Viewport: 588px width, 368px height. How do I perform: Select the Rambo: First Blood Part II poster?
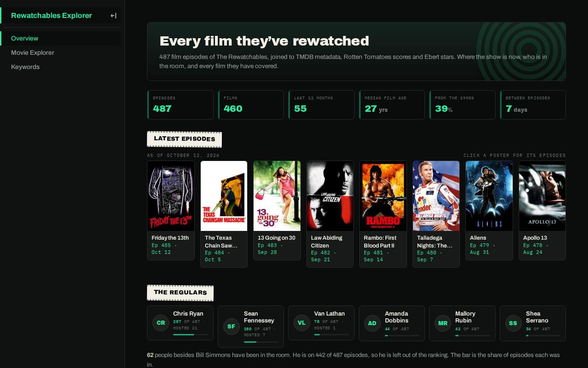click(383, 196)
